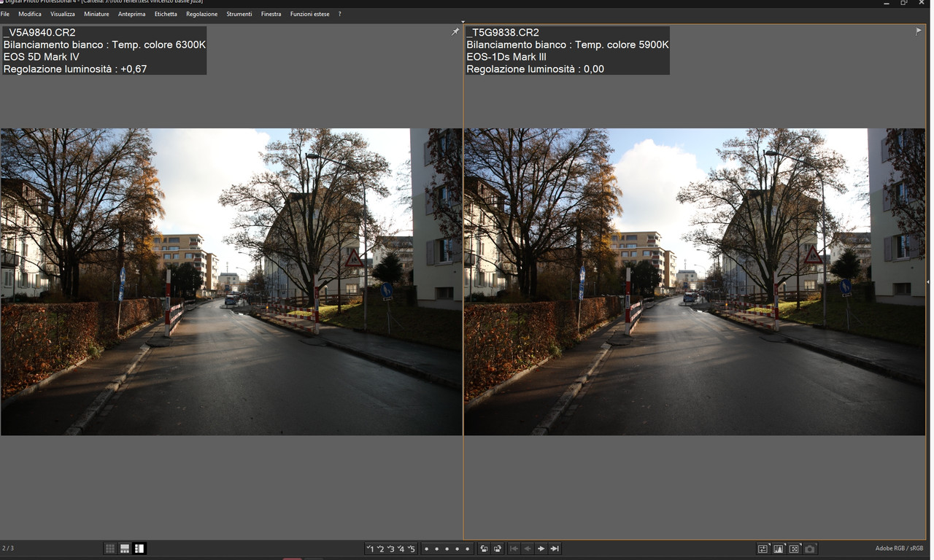The image size is (934, 560).
Task: Click the Temp. colore 5900K text
Action: [x=622, y=44]
